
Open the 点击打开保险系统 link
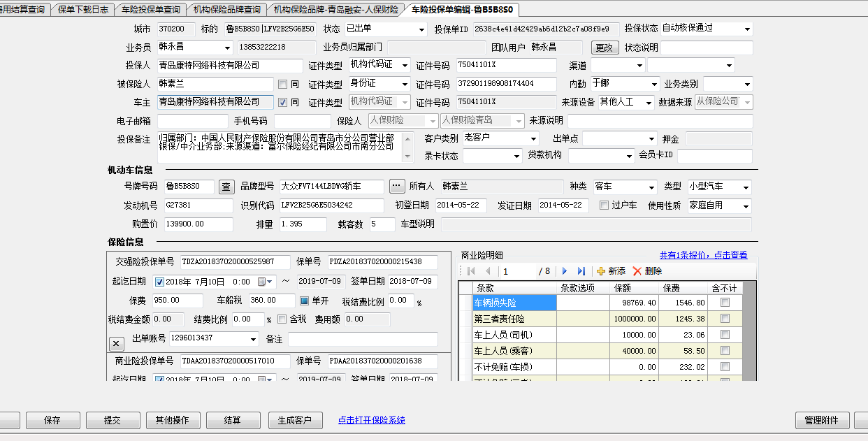[371, 420]
